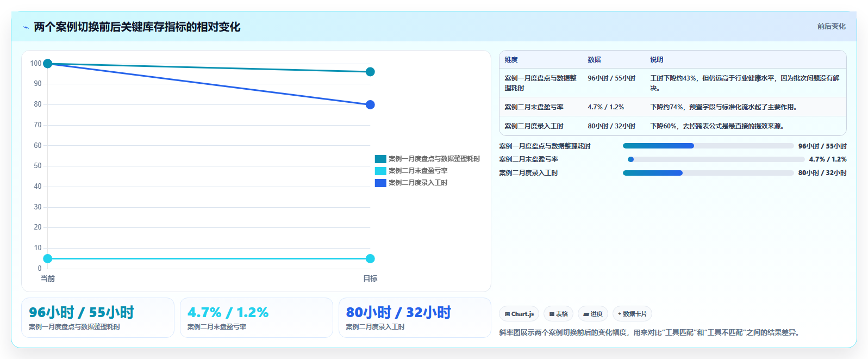Select the 数据卡片 tag chip
The image size is (868, 359).
(632, 314)
